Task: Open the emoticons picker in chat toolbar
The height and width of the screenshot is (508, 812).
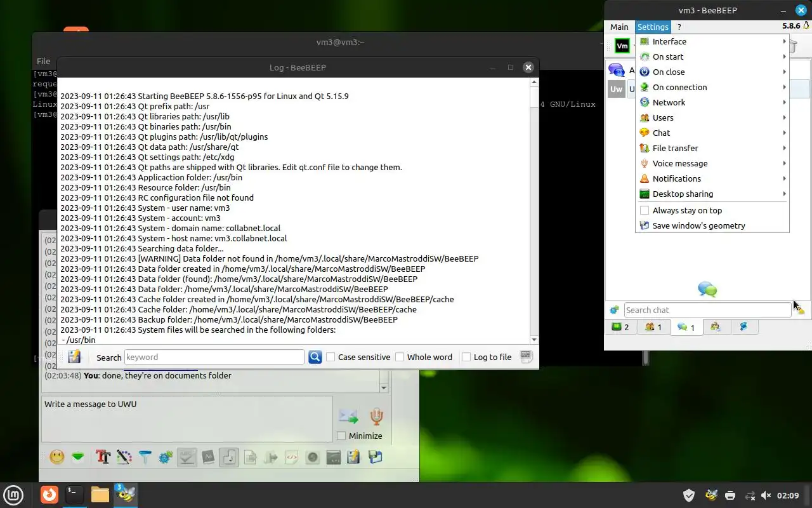Action: point(57,457)
